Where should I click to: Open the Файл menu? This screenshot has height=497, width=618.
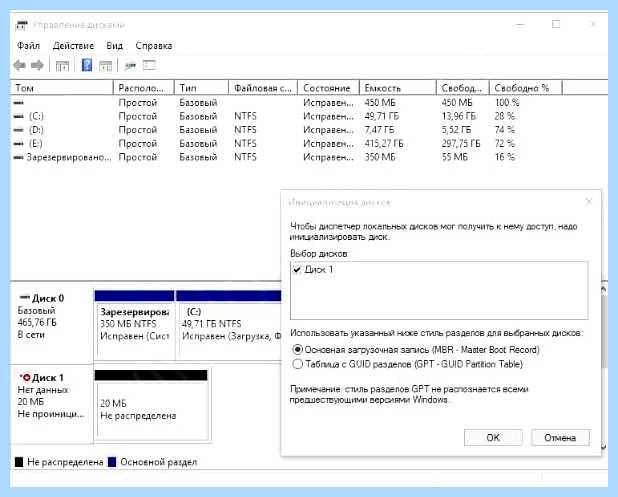coord(28,46)
